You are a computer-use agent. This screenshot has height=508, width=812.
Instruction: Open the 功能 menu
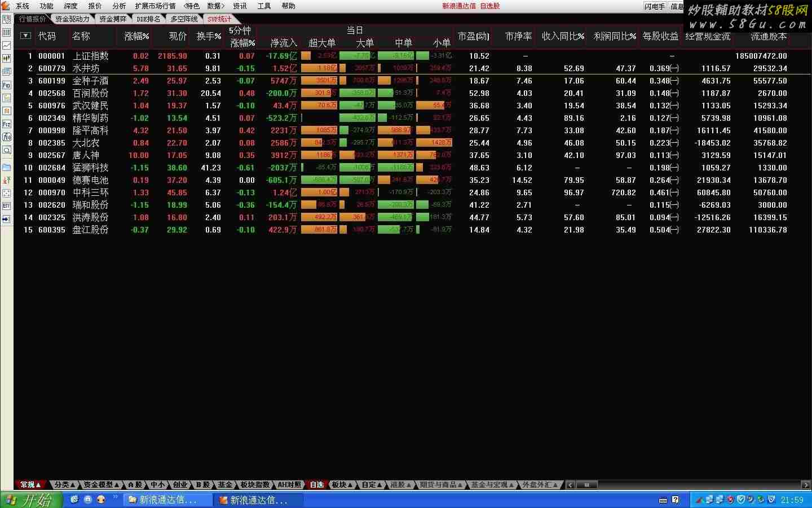click(x=47, y=6)
